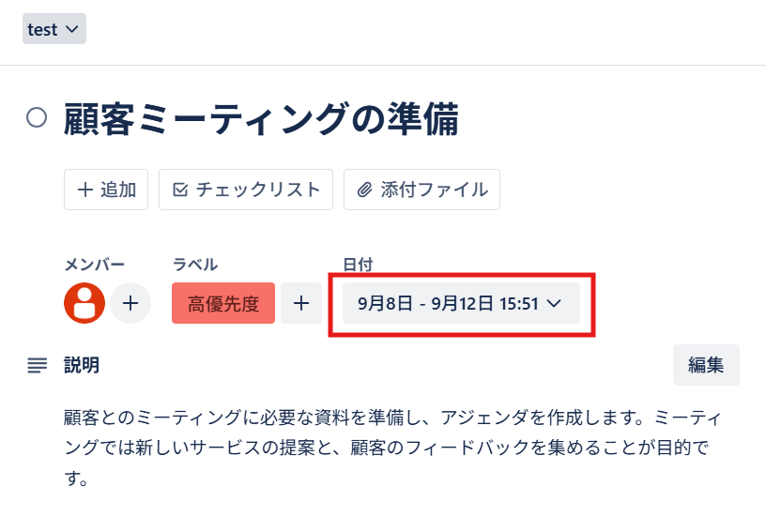Click the card title 顧客ミーティングの準備

tap(262, 120)
